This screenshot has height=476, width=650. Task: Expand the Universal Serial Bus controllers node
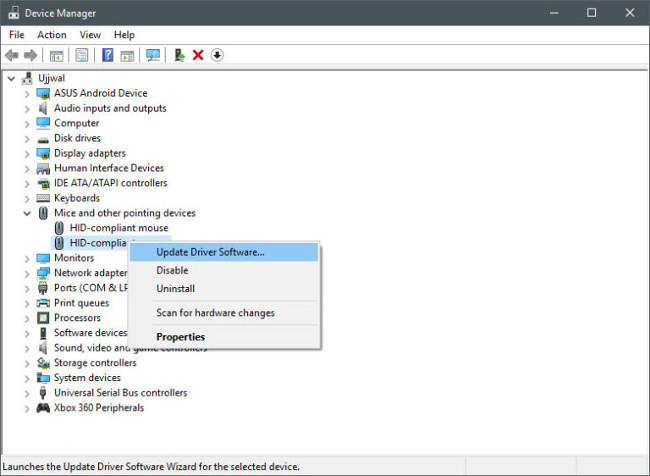tap(27, 393)
